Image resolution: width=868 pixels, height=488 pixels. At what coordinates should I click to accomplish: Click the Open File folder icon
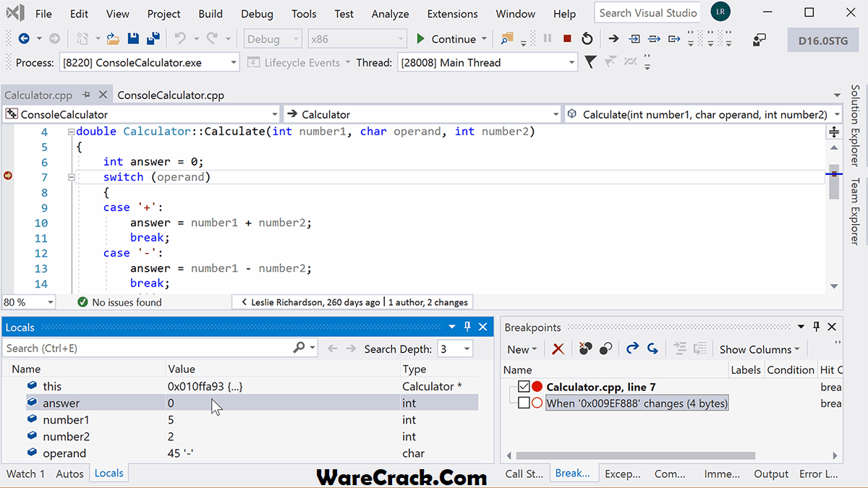point(113,39)
